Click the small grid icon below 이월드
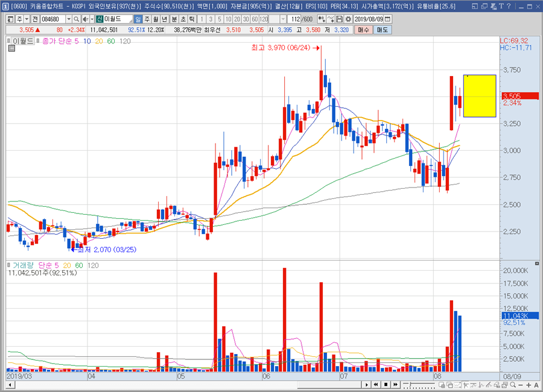Image resolution: width=543 pixels, height=392 pixels. coord(12,48)
